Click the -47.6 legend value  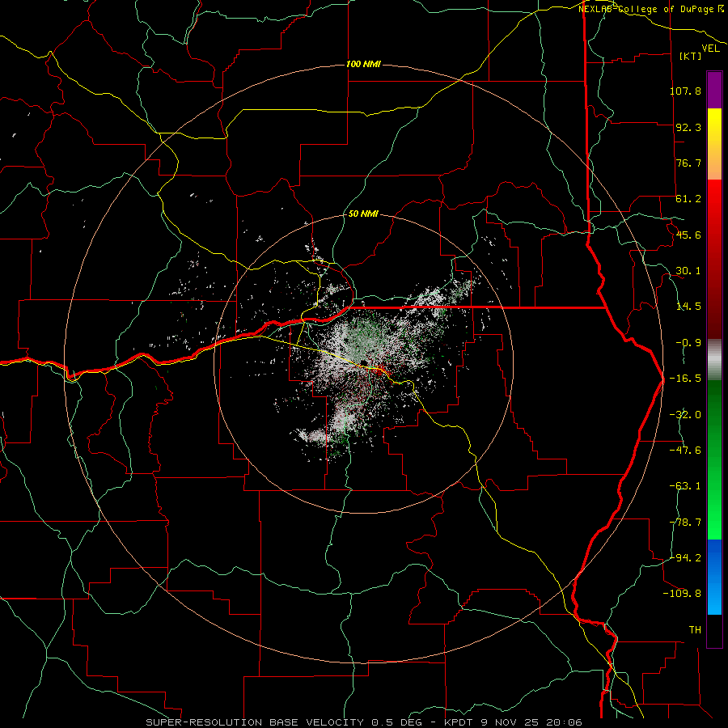pos(685,451)
